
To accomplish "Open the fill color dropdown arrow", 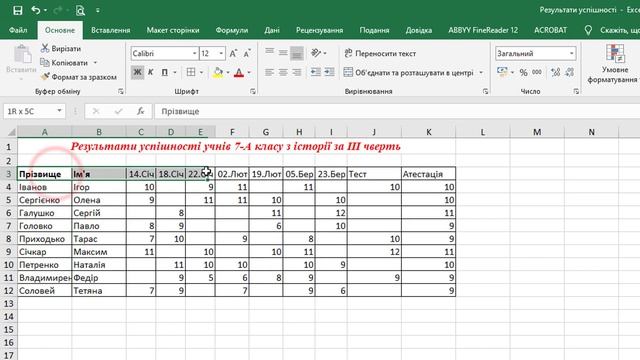I will pos(228,72).
